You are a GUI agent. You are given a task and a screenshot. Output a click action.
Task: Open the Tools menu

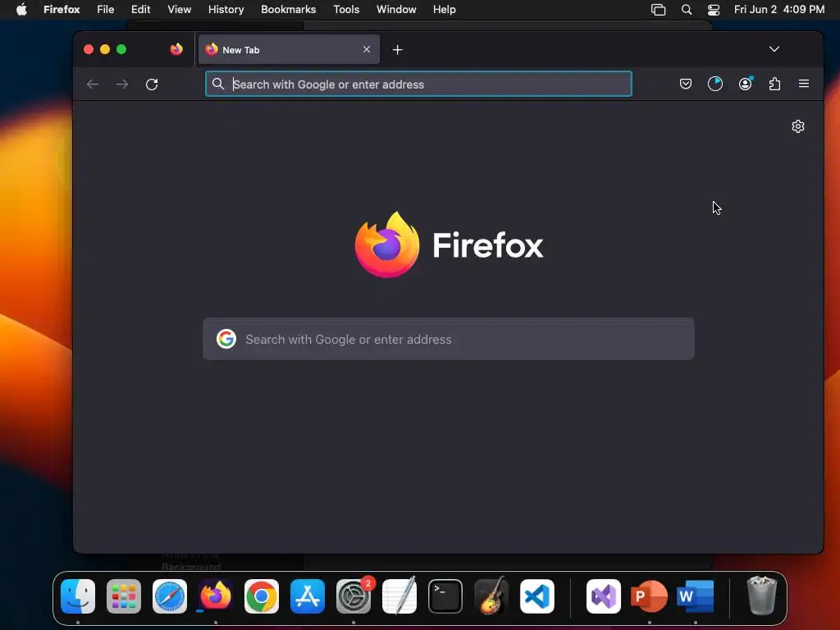(x=346, y=10)
